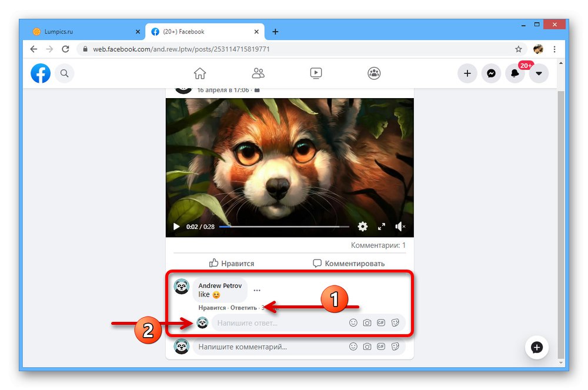
Task: Close the Facebook tab
Action: (x=256, y=32)
